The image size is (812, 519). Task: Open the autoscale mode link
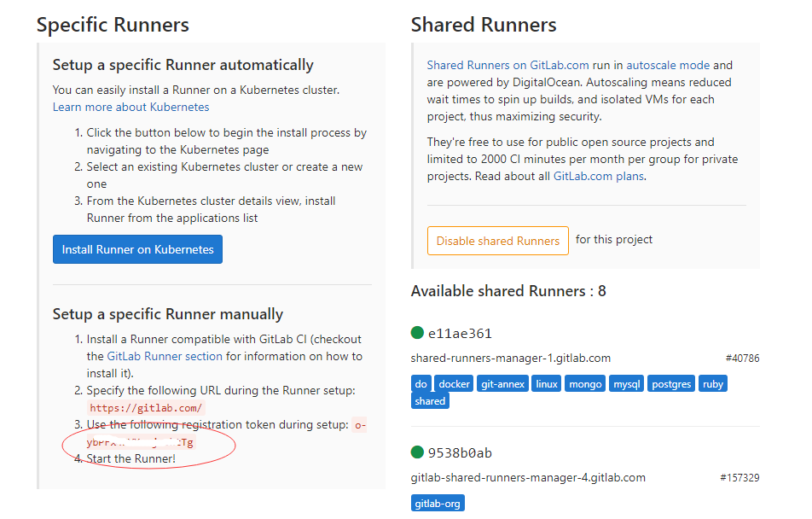click(x=668, y=65)
